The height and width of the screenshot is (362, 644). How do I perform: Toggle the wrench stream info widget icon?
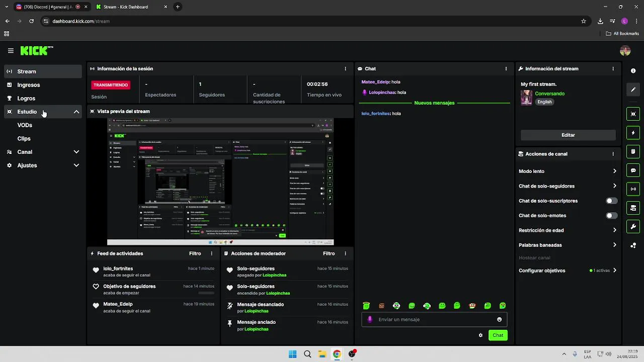point(633,226)
